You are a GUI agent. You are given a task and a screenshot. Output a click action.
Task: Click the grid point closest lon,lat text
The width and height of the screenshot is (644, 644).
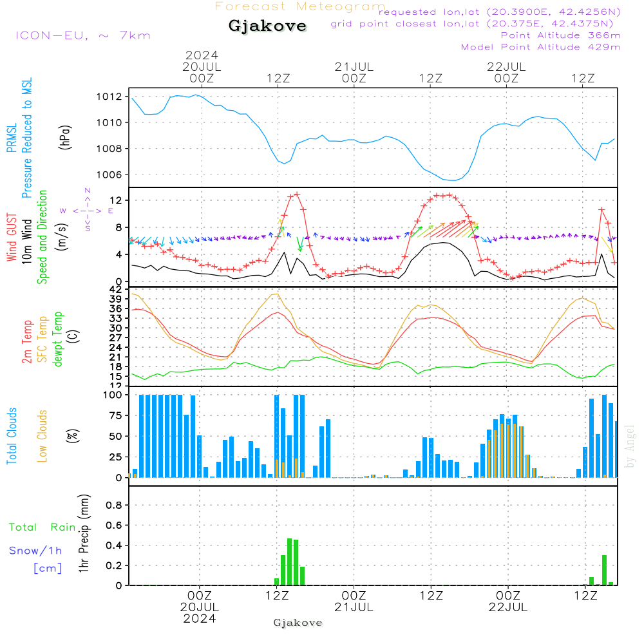point(476,24)
